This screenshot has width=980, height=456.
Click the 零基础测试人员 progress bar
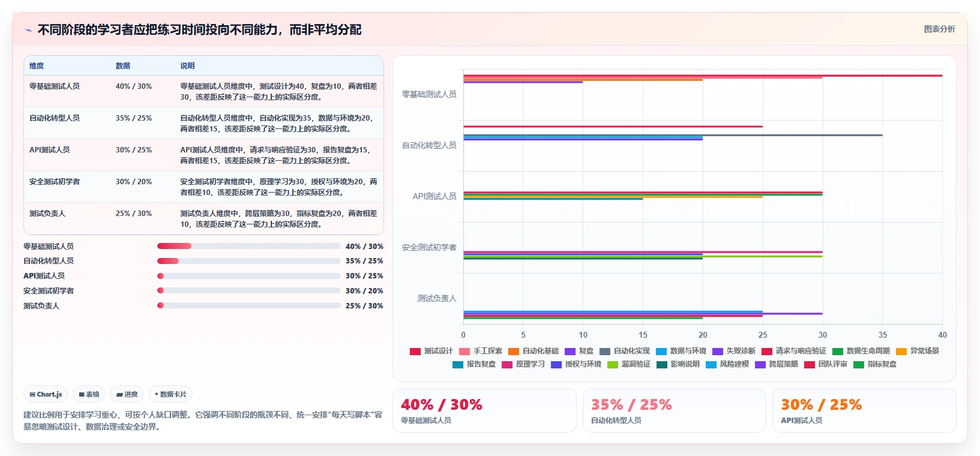[248, 246]
